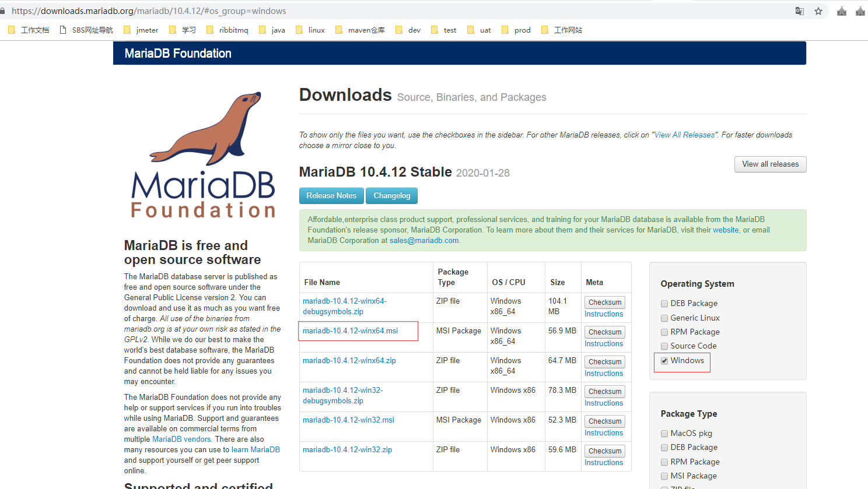Uncheck the Windows operating system filter
Image resolution: width=868 pixels, height=489 pixels.
(x=664, y=360)
